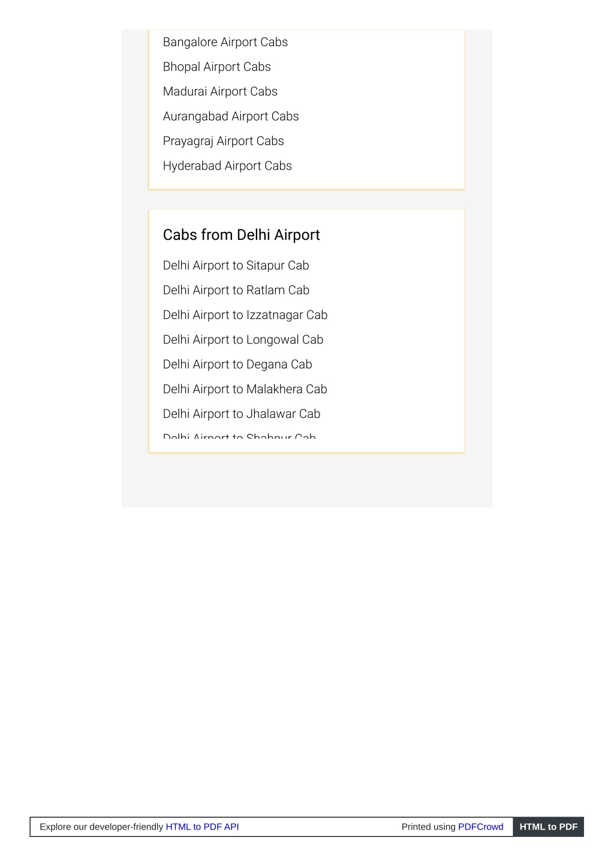Open the HTML to PDF API link
The height and width of the screenshot is (868, 614).
[x=202, y=827]
